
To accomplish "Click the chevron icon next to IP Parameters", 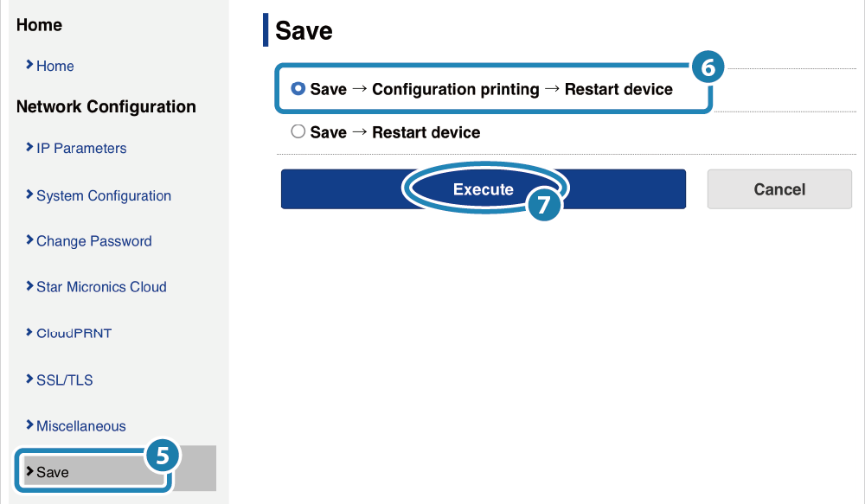I will click(29, 147).
